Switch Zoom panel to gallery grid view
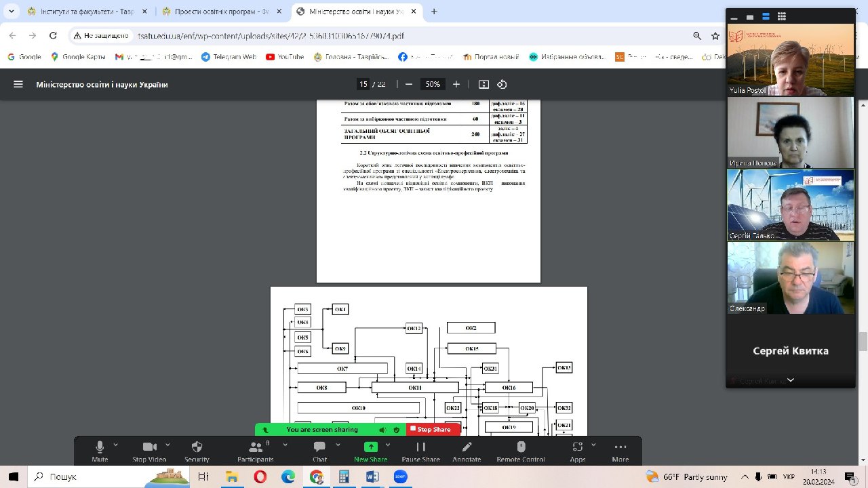The image size is (868, 488). click(782, 17)
